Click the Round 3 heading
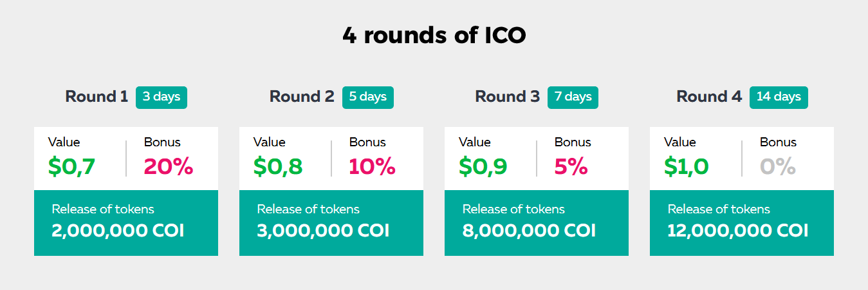The height and width of the screenshot is (290, 868). (x=507, y=97)
